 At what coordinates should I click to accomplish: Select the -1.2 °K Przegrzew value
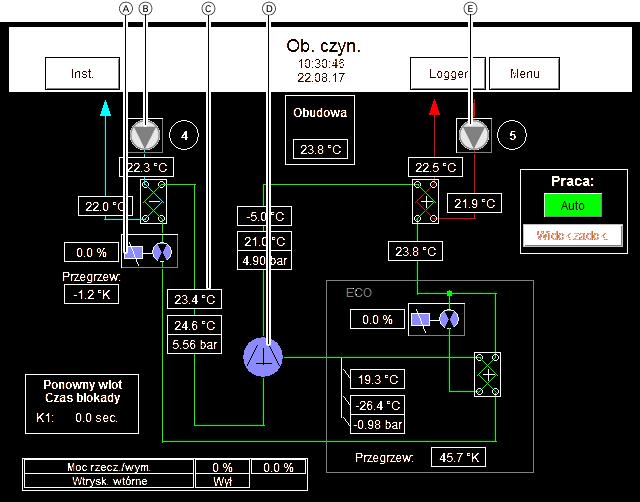coord(91,294)
